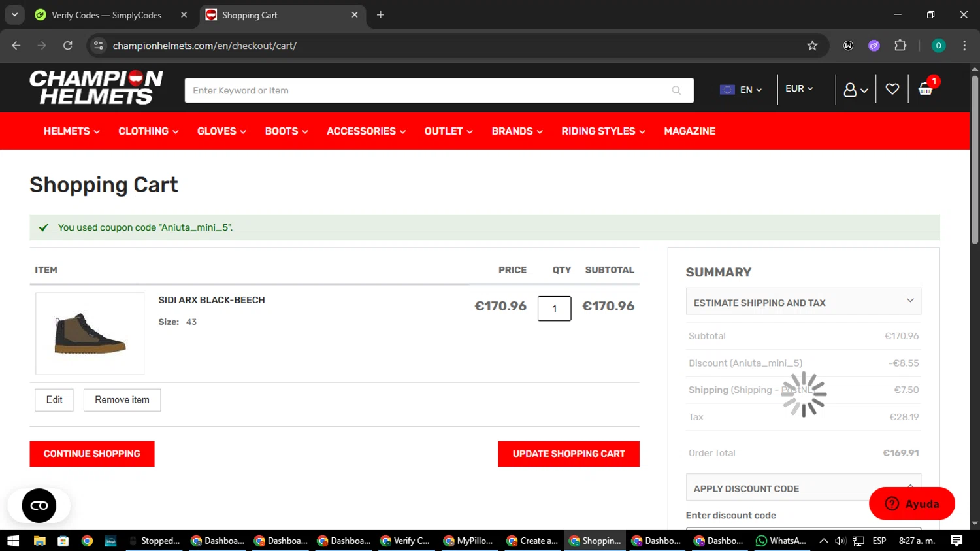Open SIDI ARX BLACK-BEECH product link
The width and height of the screenshot is (980, 551).
(212, 300)
